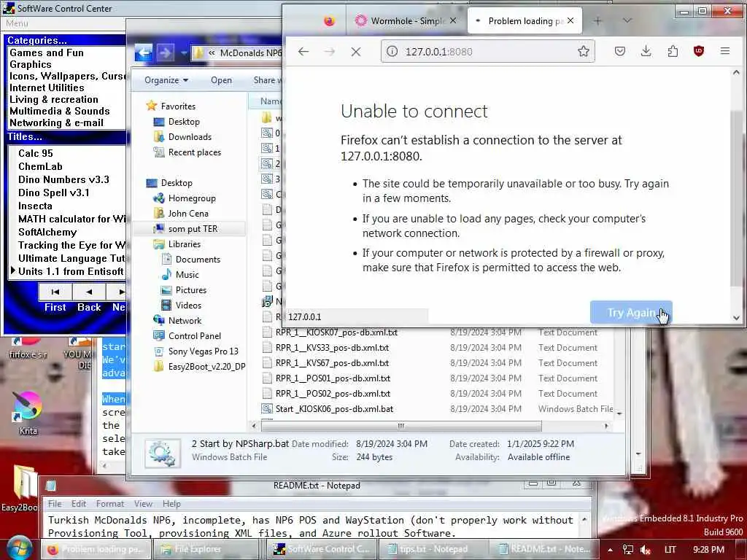
Task: Select the Problem loading page tab
Action: 525,21
